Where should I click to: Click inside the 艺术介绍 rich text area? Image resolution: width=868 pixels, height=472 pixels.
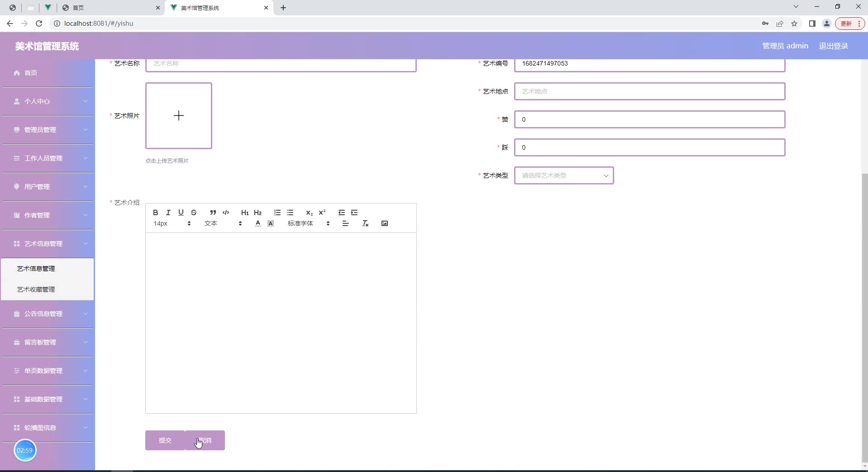281,323
